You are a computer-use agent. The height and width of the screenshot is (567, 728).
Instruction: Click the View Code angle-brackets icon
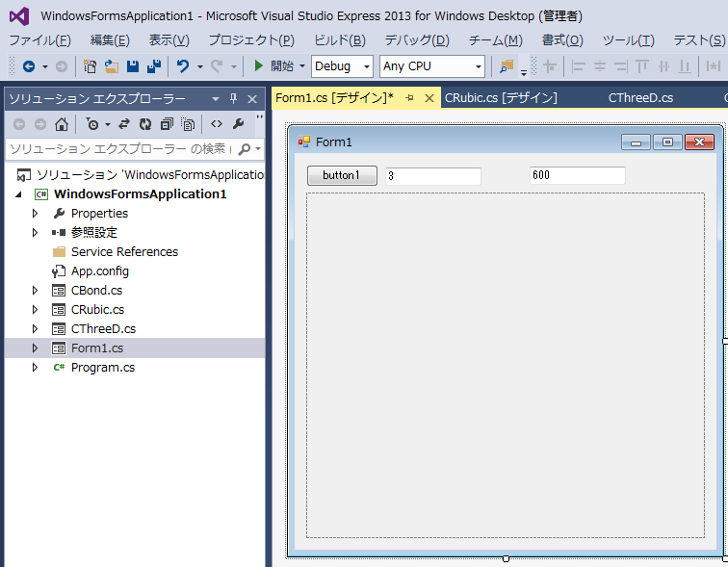(217, 124)
